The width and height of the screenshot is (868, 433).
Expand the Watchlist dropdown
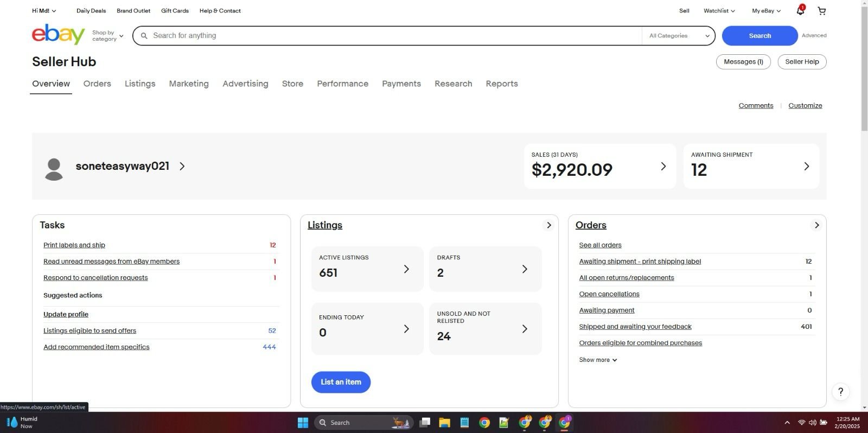pyautogui.click(x=719, y=11)
